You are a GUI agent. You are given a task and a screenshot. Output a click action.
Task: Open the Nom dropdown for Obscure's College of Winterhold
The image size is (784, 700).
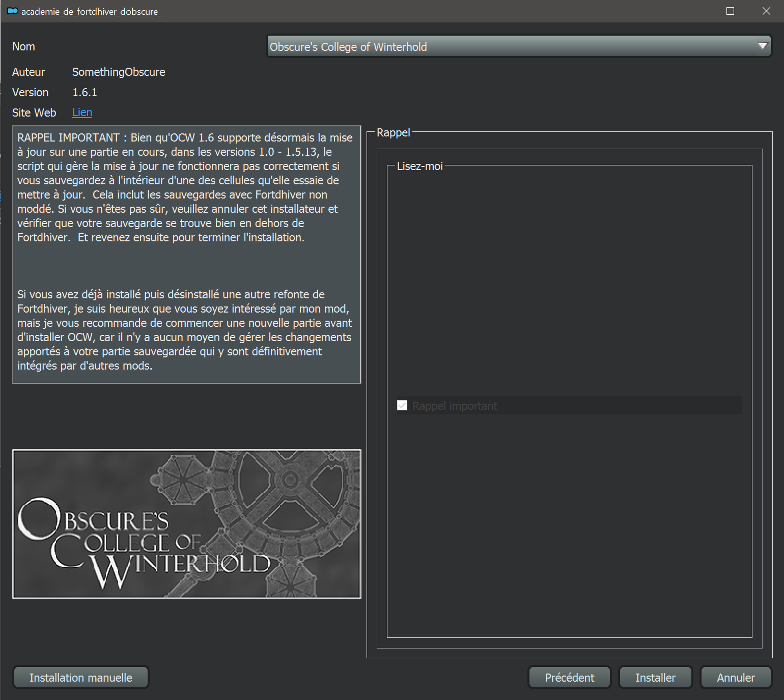pos(519,46)
